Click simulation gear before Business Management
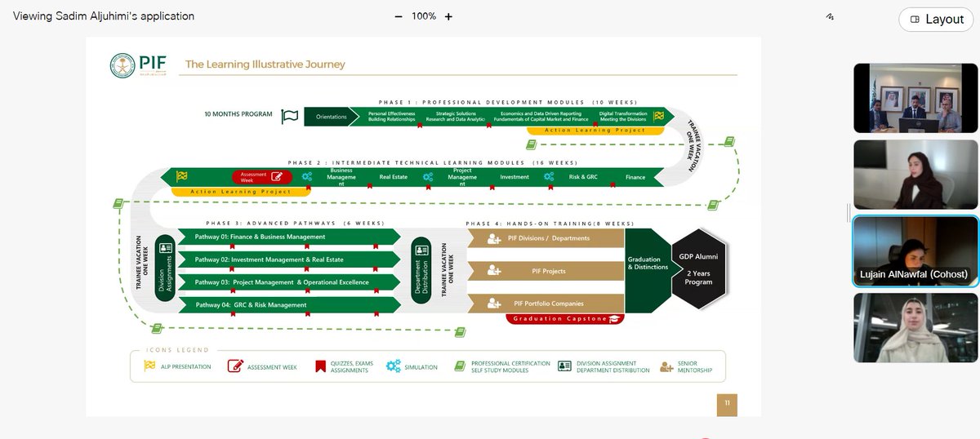This screenshot has height=439, width=980. (x=307, y=176)
